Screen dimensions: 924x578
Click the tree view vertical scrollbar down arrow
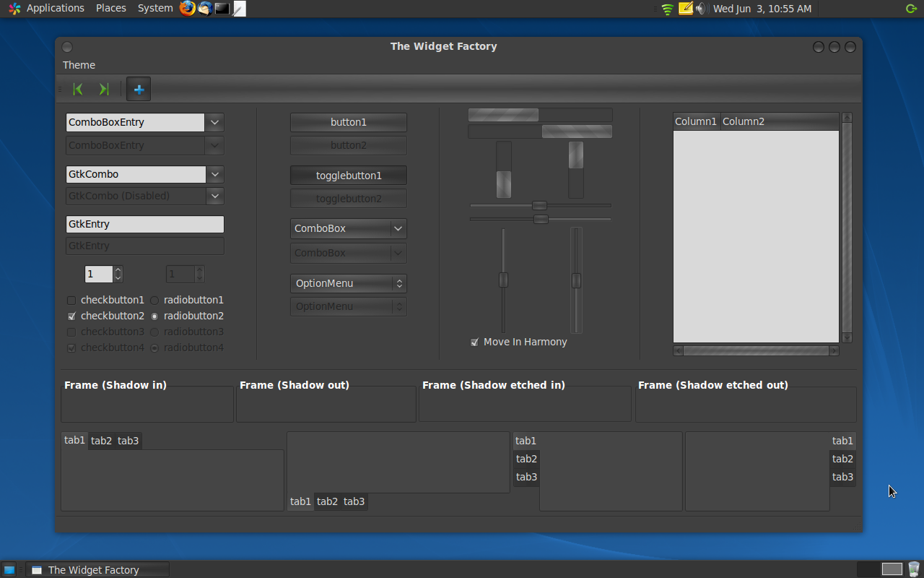[x=847, y=337]
